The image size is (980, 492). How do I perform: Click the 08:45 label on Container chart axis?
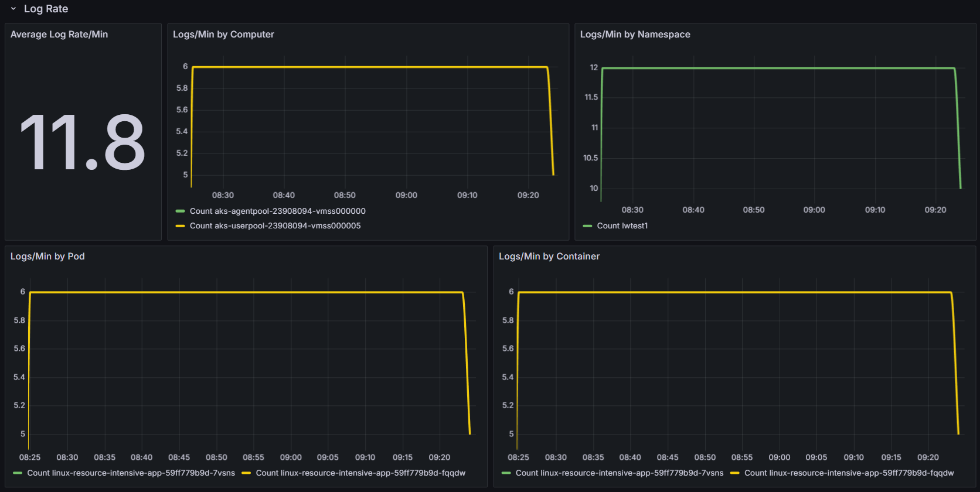[668, 457]
